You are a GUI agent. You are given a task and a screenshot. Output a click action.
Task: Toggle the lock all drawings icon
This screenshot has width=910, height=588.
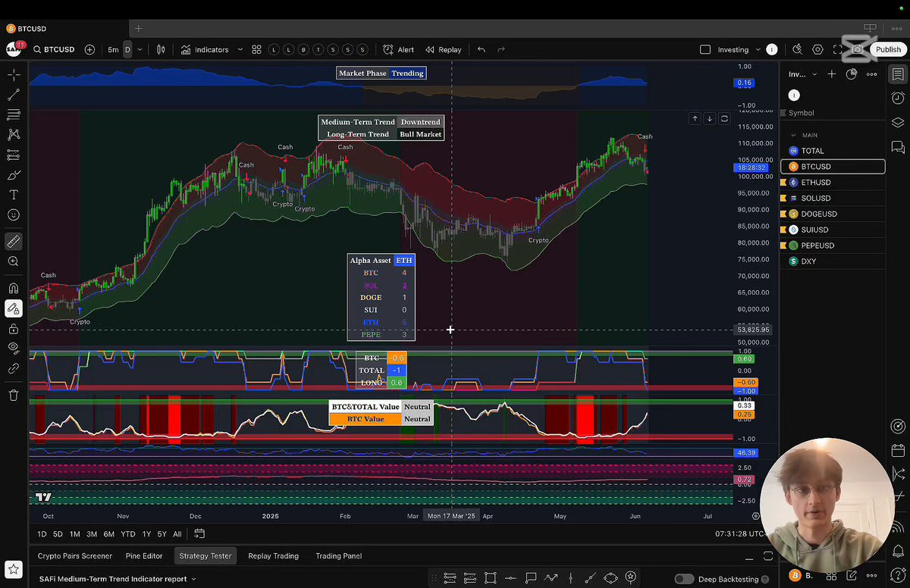14,329
